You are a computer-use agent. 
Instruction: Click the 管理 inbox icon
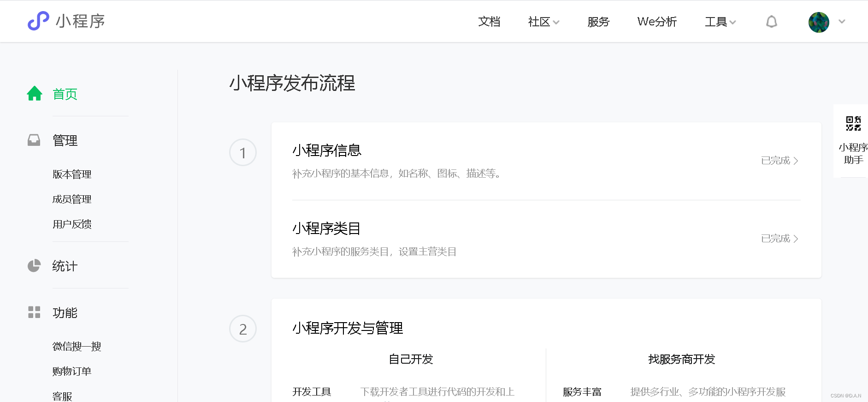tap(34, 140)
